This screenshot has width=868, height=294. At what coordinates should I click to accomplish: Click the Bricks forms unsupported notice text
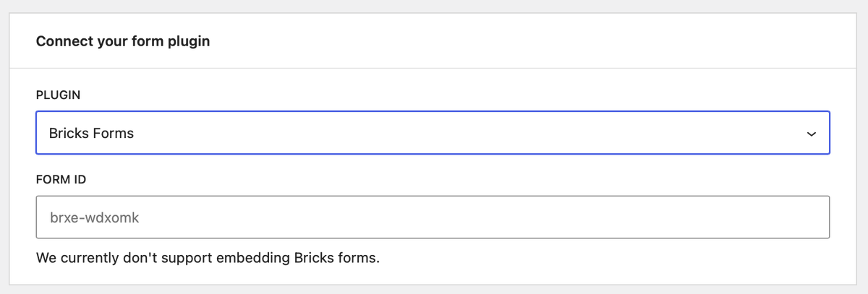pos(208,258)
